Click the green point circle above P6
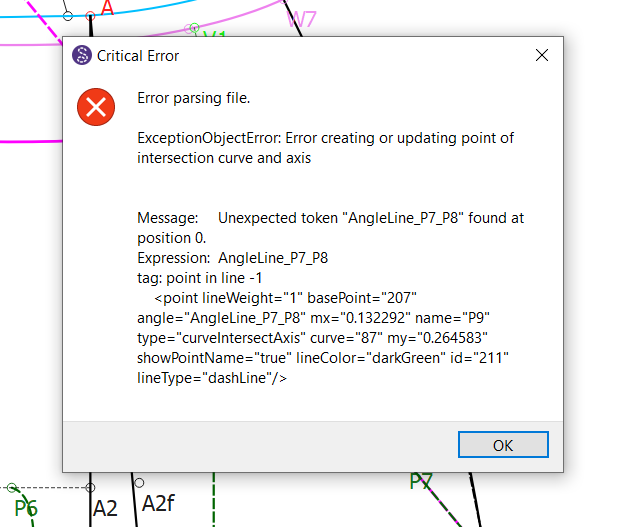Screen dimensions: 632x527 (x=12, y=487)
